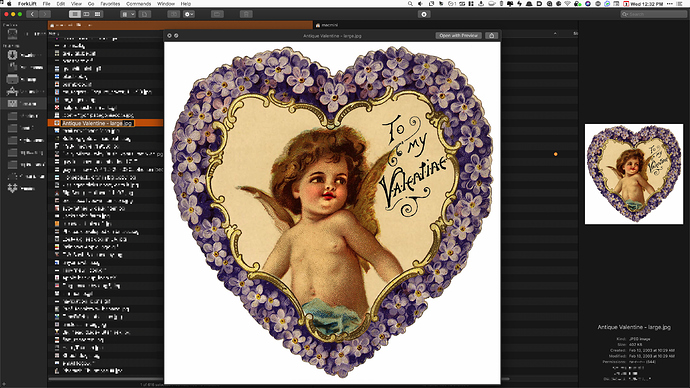Screen dimensions: 690x388
Task: Click the Search field in the toolbar
Action: click(653, 14)
